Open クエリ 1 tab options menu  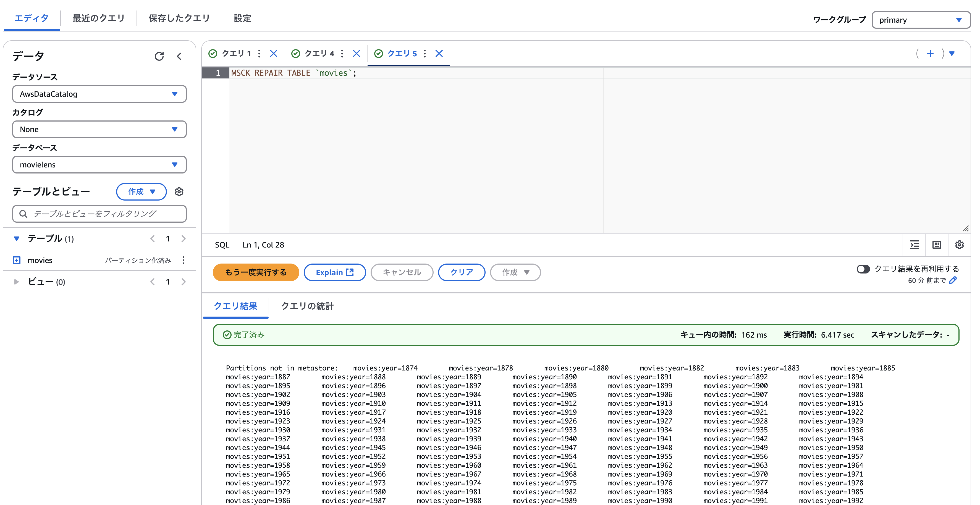(260, 54)
